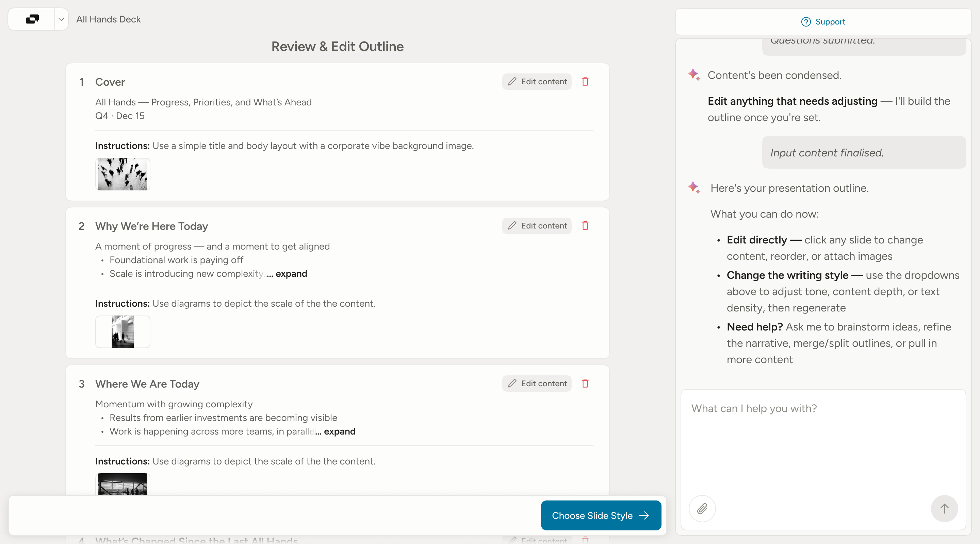Delete the Cover slide with trash icon

[x=585, y=81]
